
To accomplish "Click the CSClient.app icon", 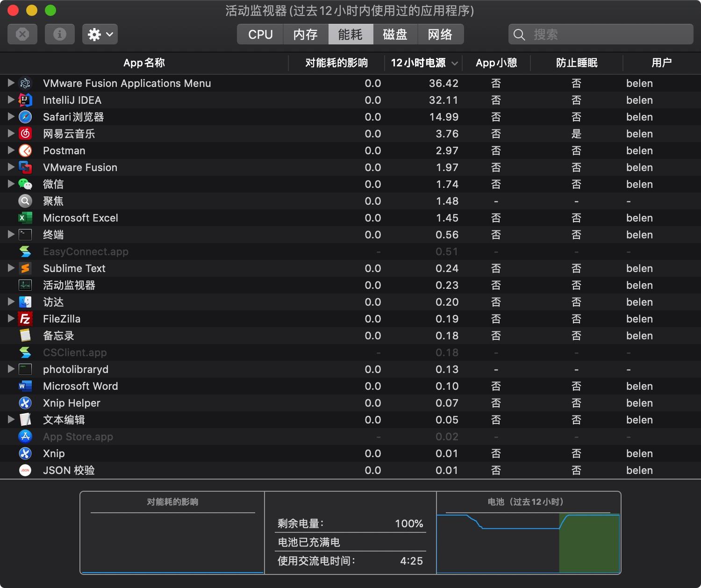I will point(25,352).
